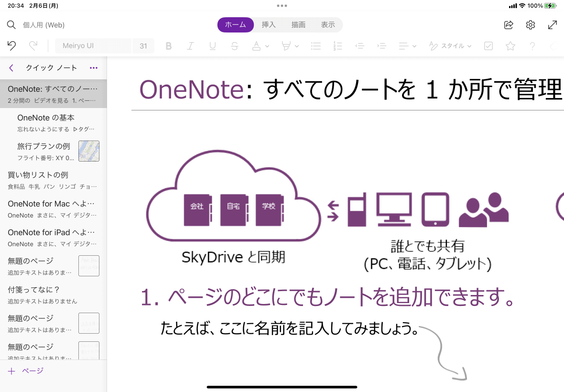Share the notebook via share icon
This screenshot has width=564, height=392.
pyautogui.click(x=509, y=25)
